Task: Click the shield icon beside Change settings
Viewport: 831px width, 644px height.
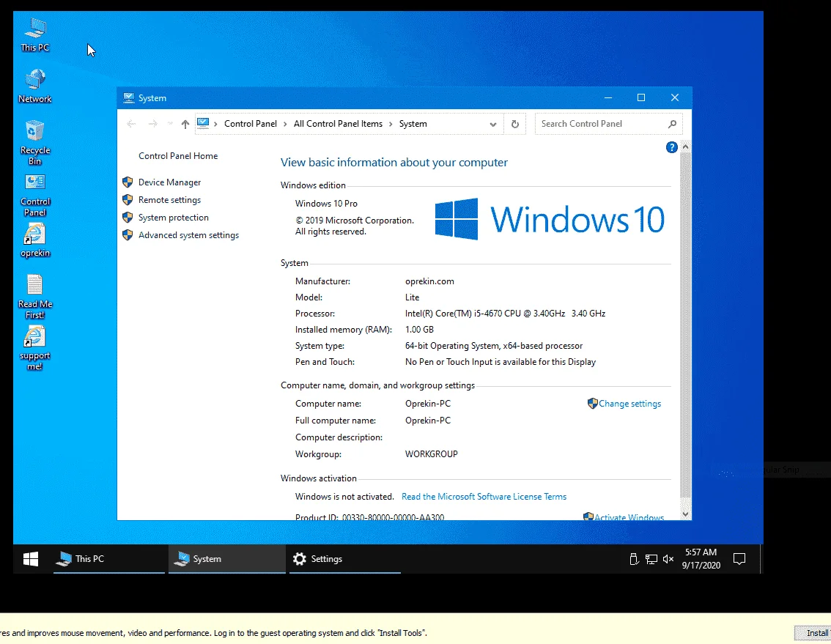Action: click(593, 404)
